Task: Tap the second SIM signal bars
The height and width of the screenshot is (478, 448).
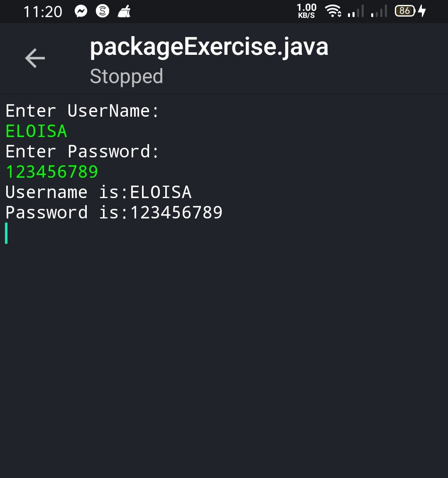Action: click(379, 11)
